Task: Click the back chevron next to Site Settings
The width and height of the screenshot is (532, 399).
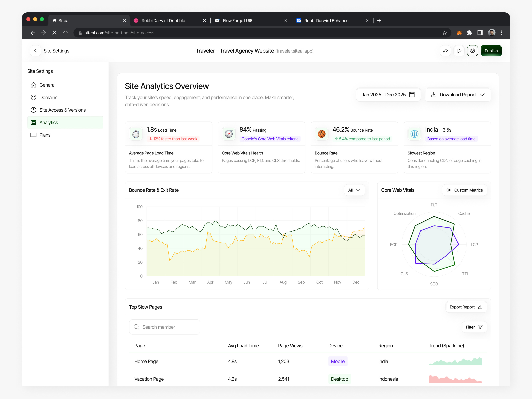Action: [35, 51]
